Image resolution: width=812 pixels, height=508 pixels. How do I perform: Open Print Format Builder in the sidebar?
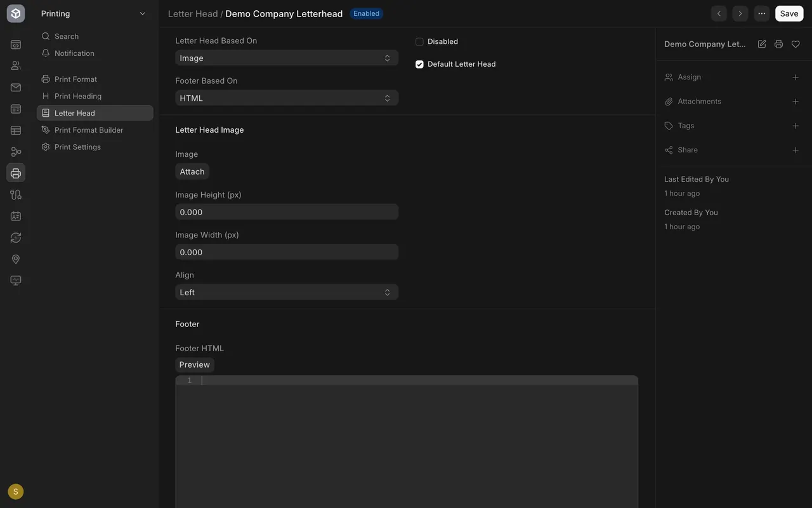click(x=95, y=130)
